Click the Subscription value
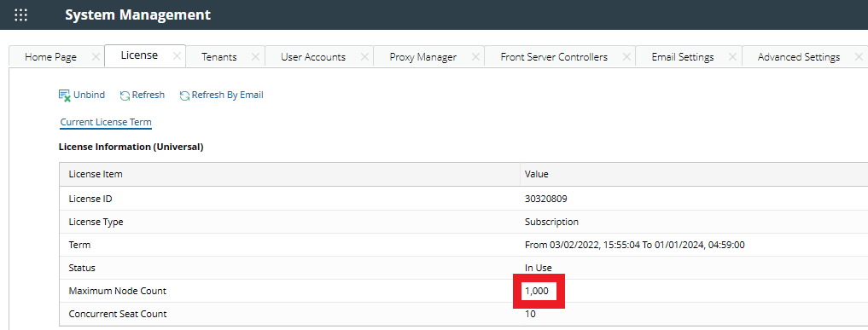 point(552,222)
